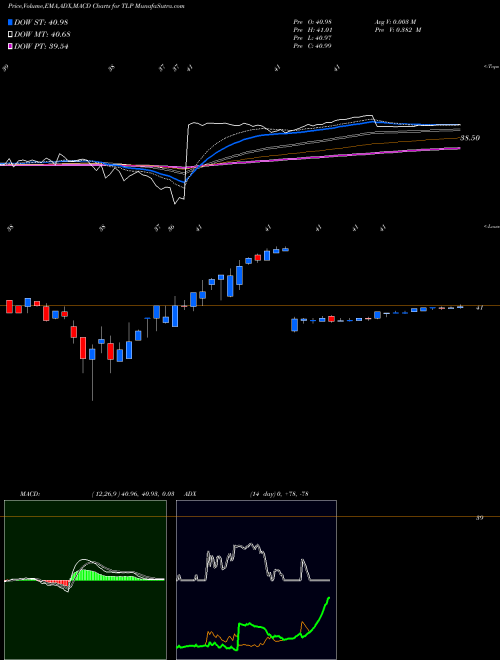The image size is (500, 660).
Task: Click the '<Tops' label at right edge
Action: click(492, 67)
